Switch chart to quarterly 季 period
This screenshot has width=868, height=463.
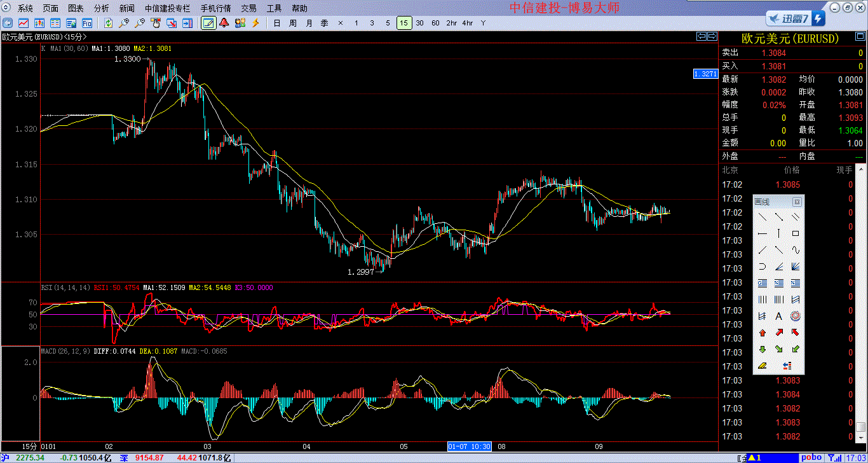point(324,23)
